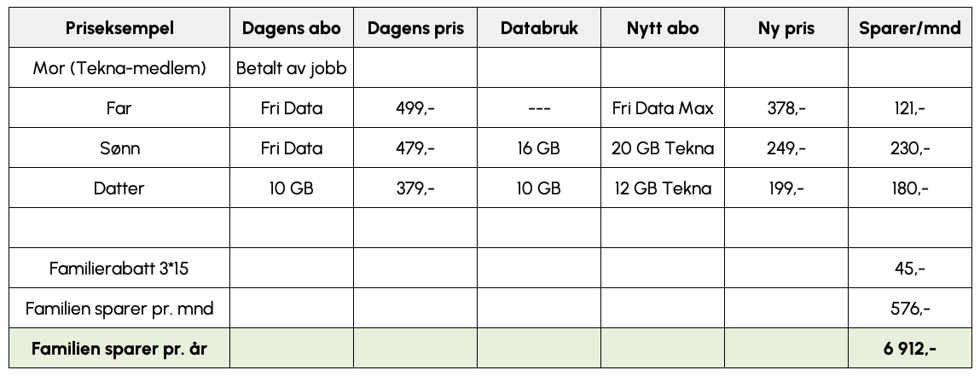Select the Dagens abo header cell
Screen dimensions: 980x376
292,28
